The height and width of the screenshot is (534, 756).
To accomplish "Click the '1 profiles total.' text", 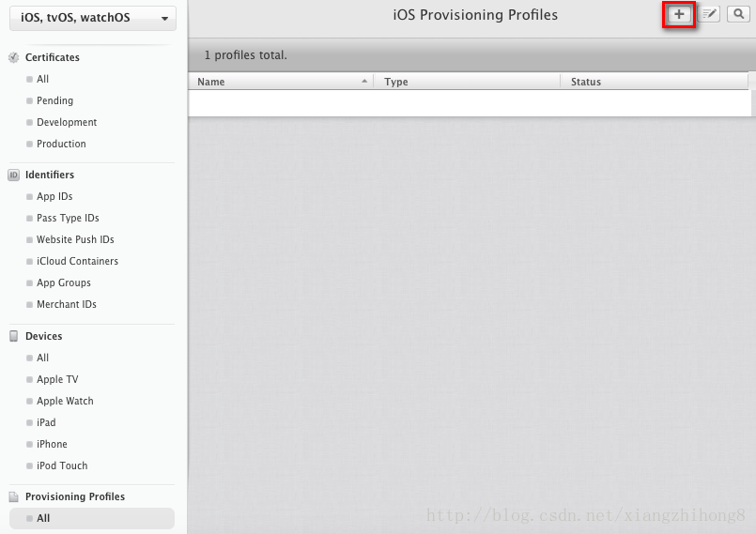I will point(246,55).
